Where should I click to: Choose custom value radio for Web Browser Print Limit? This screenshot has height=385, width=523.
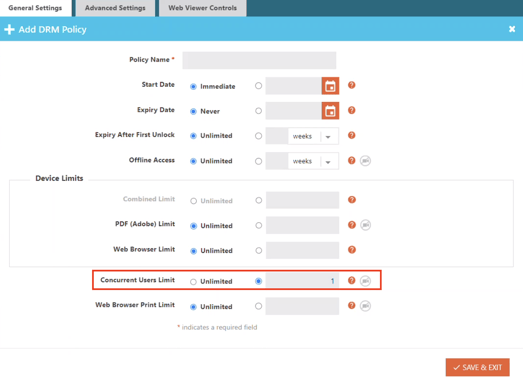point(258,306)
